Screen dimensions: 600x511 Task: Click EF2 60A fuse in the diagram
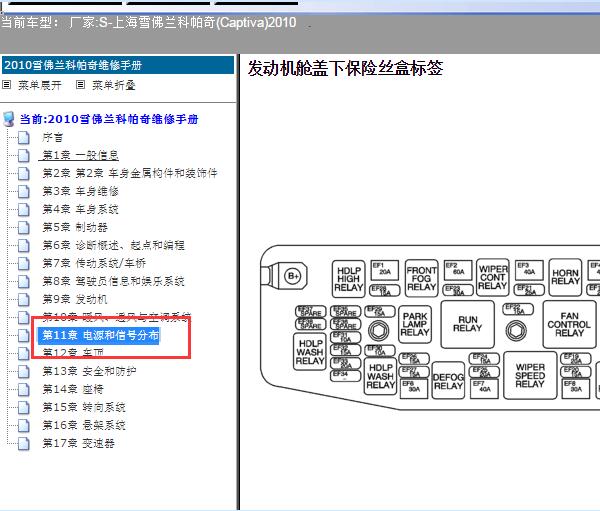tap(458, 269)
